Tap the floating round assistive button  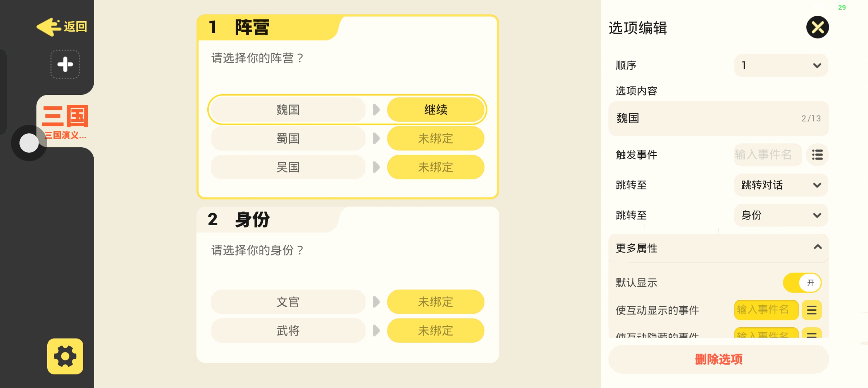click(29, 143)
